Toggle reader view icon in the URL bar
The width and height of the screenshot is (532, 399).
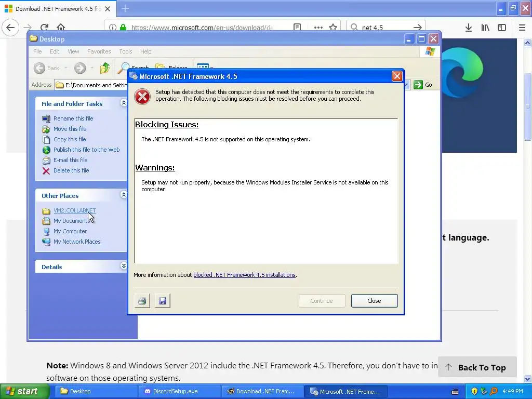(x=297, y=28)
